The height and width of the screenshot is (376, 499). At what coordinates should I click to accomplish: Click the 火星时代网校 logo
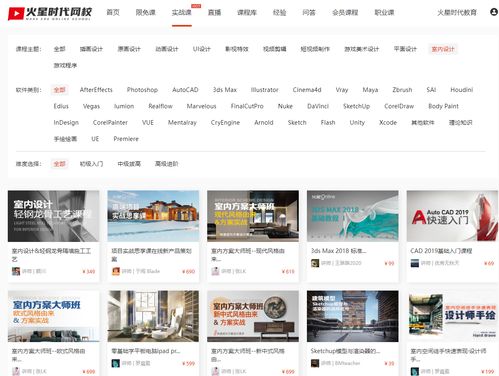[x=50, y=13]
